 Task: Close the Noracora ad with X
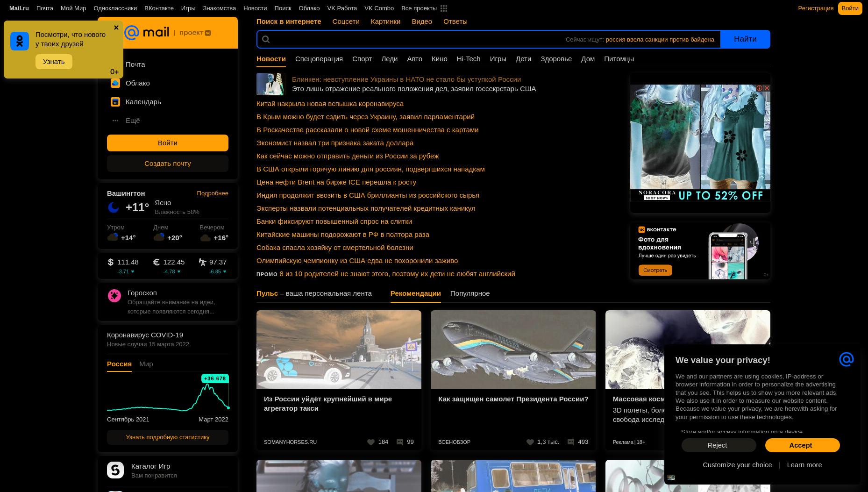click(x=767, y=88)
